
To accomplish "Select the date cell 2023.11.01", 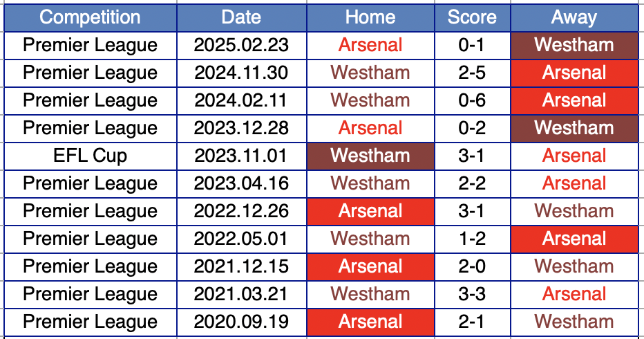I will coord(241,156).
